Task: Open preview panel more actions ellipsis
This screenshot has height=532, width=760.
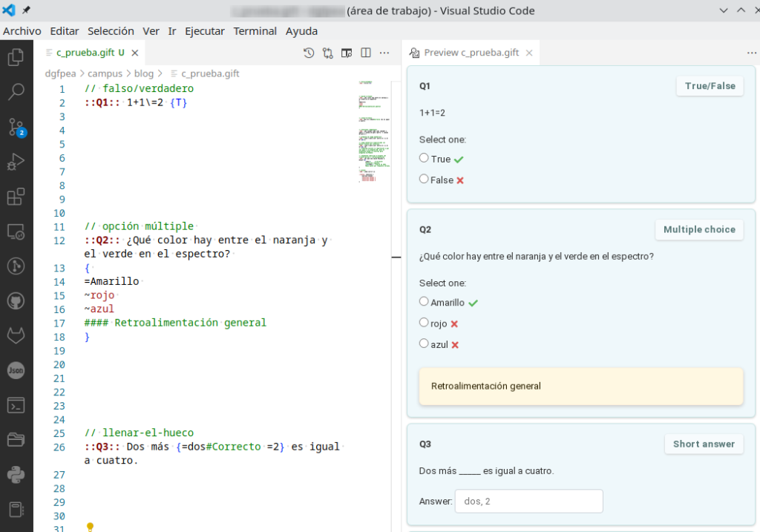Action: [x=752, y=53]
